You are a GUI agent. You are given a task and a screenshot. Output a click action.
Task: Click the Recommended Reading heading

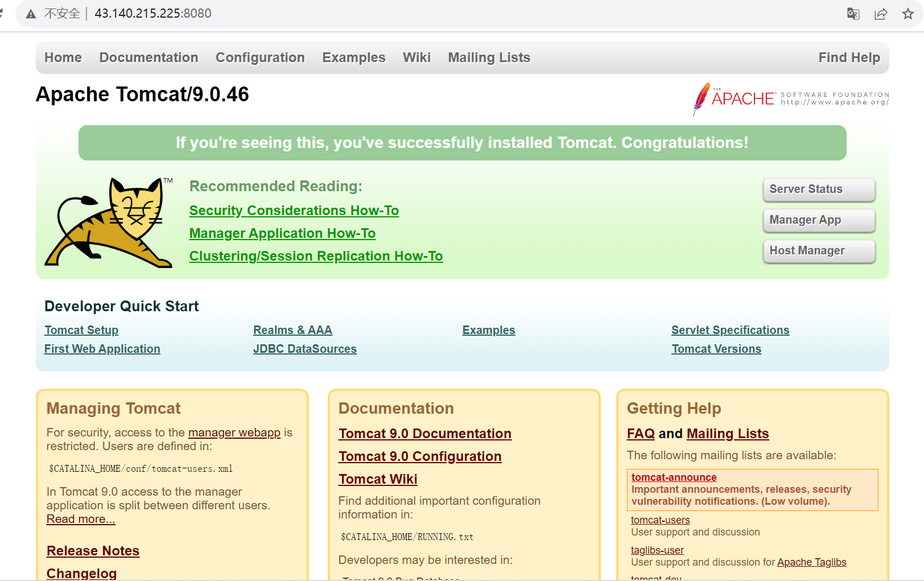(x=276, y=186)
